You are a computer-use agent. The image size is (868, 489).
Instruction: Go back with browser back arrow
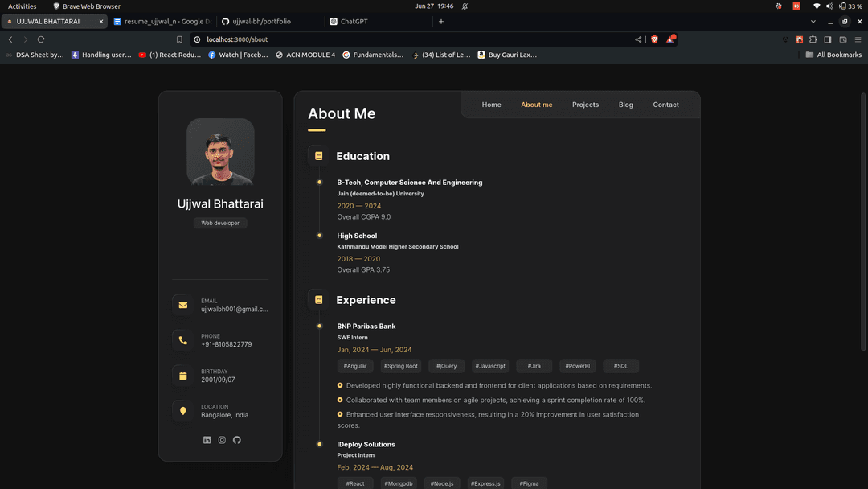(x=10, y=39)
